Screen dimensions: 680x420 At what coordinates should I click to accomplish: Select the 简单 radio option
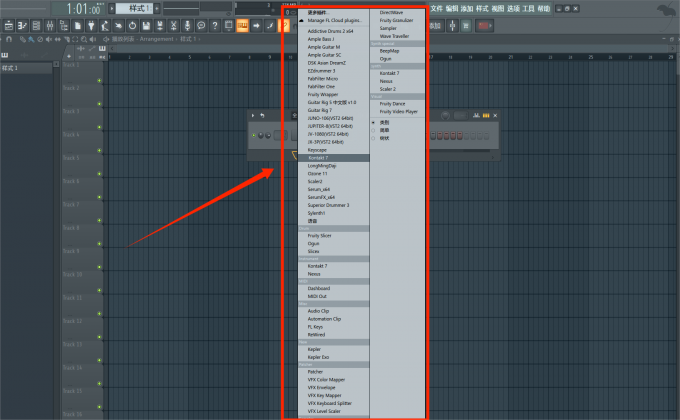(373, 131)
